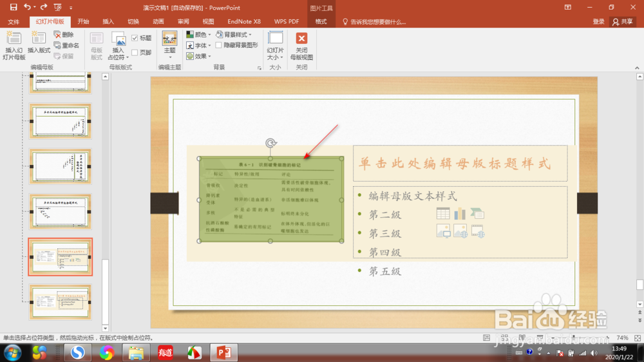Open Background Styles dropdown
Image resolution: width=644 pixels, height=362 pixels.
[x=234, y=35]
